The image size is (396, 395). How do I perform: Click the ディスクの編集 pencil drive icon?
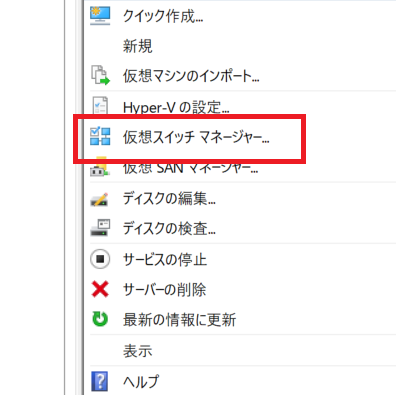point(99,199)
